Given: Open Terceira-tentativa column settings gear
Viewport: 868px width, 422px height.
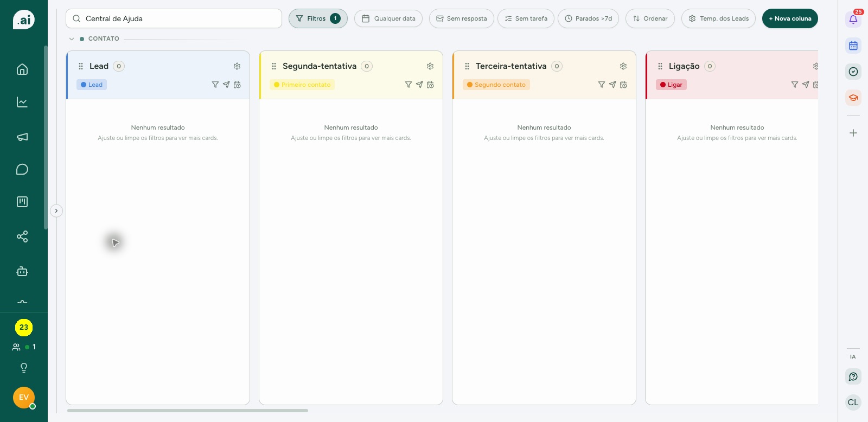Looking at the screenshot, I should tap(623, 66).
